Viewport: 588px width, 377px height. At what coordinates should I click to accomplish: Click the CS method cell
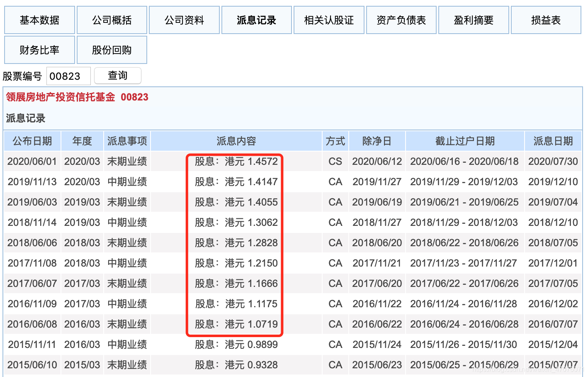pyautogui.click(x=335, y=162)
